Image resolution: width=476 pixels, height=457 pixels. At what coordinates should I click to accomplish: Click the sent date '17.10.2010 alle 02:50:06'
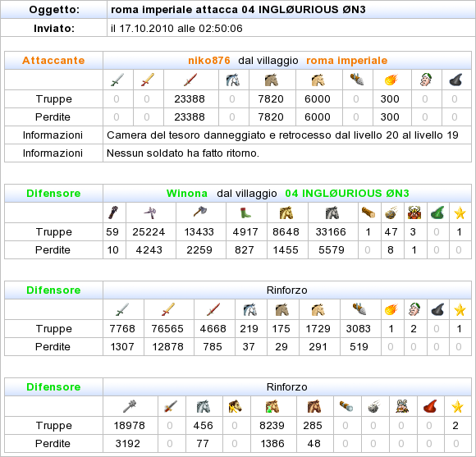181,28
